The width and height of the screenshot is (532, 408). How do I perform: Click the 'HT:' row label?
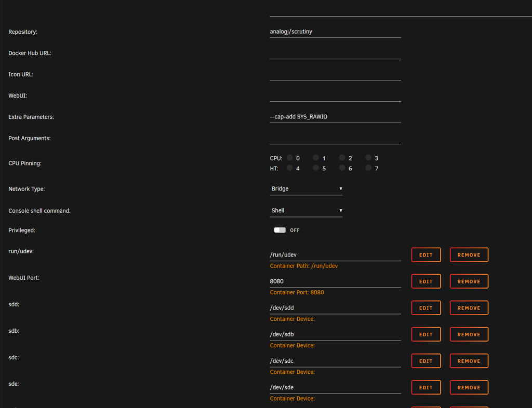274,168
